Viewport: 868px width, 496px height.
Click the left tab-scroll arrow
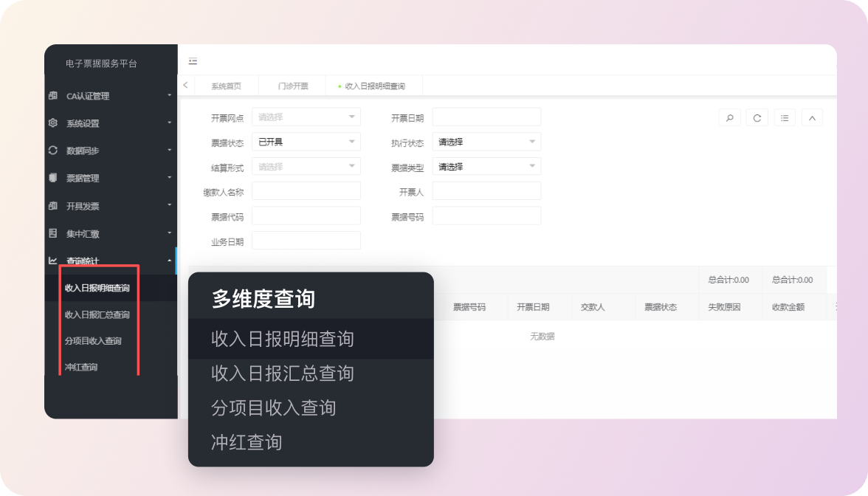pos(185,86)
